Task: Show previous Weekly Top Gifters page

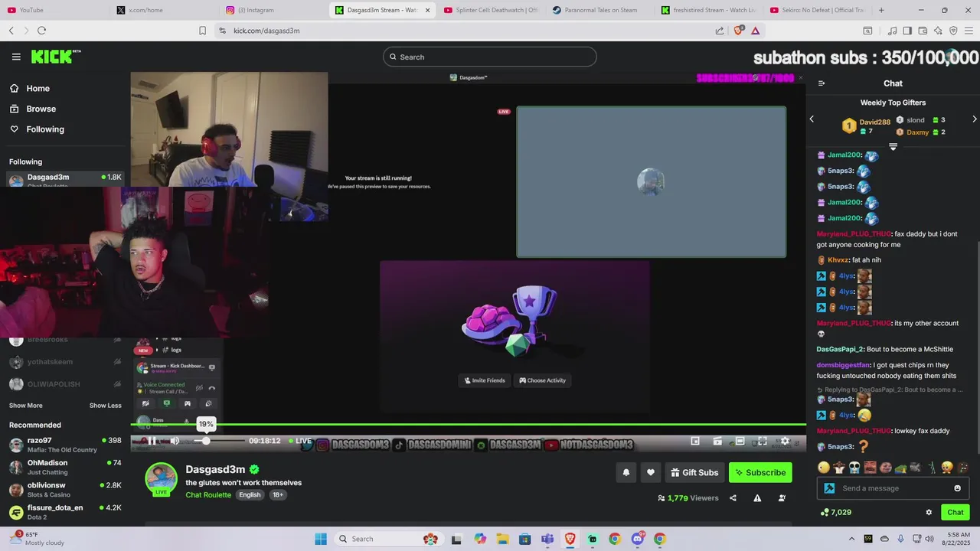Action: tap(812, 119)
